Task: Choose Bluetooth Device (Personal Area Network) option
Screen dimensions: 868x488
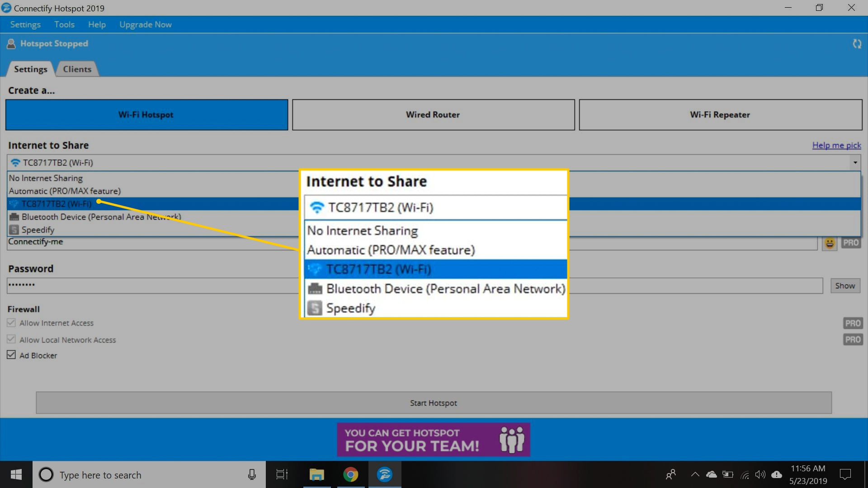Action: point(434,217)
